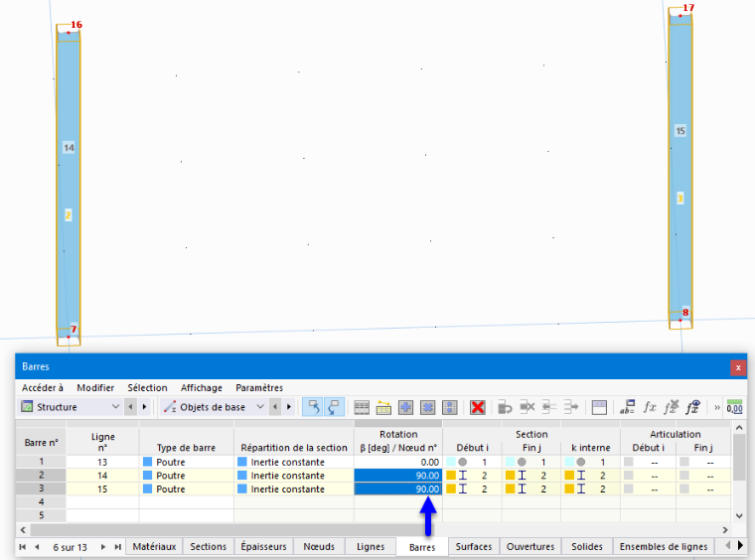Toggle selection sync from table to graphic
Viewport: 755px width, 560px height.
coord(313,407)
